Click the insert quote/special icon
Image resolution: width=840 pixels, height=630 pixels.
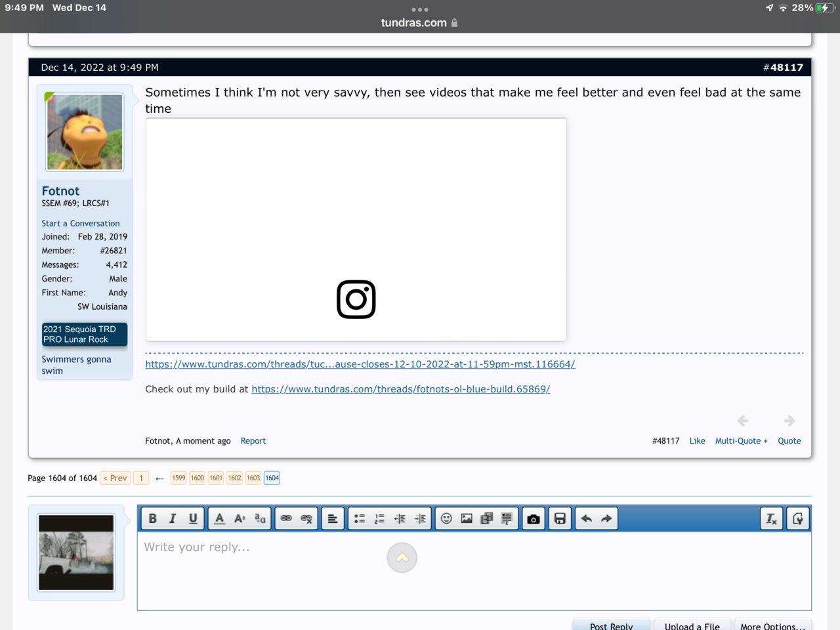[507, 518]
